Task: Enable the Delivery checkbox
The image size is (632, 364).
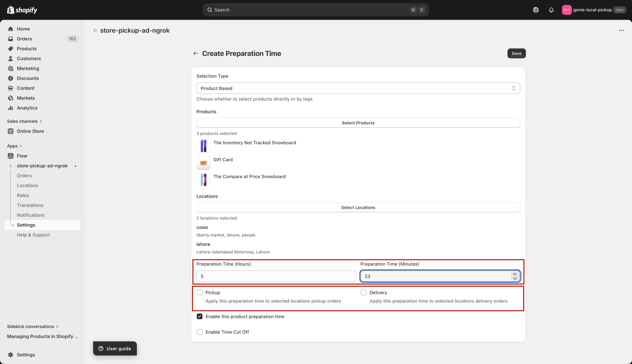Action: pyautogui.click(x=363, y=292)
